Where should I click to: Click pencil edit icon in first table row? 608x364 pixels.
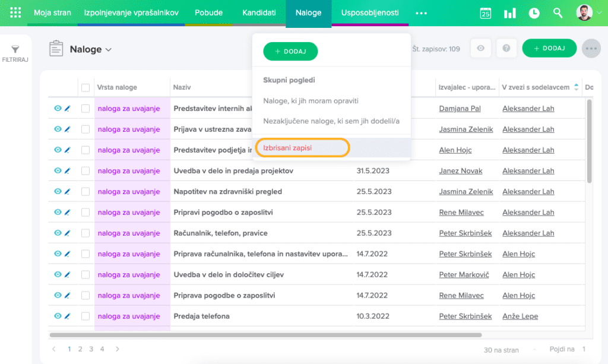tap(67, 109)
